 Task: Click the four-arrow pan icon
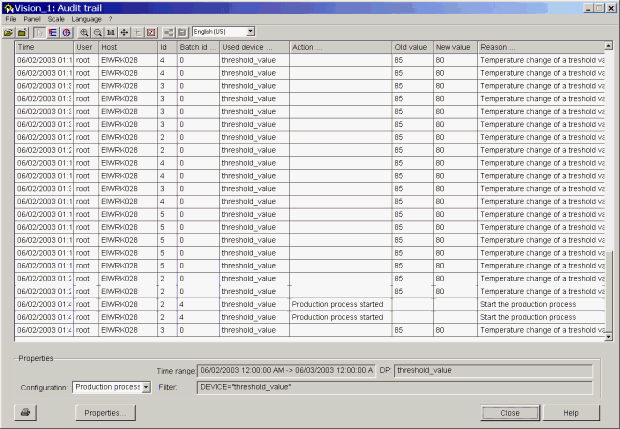124,32
